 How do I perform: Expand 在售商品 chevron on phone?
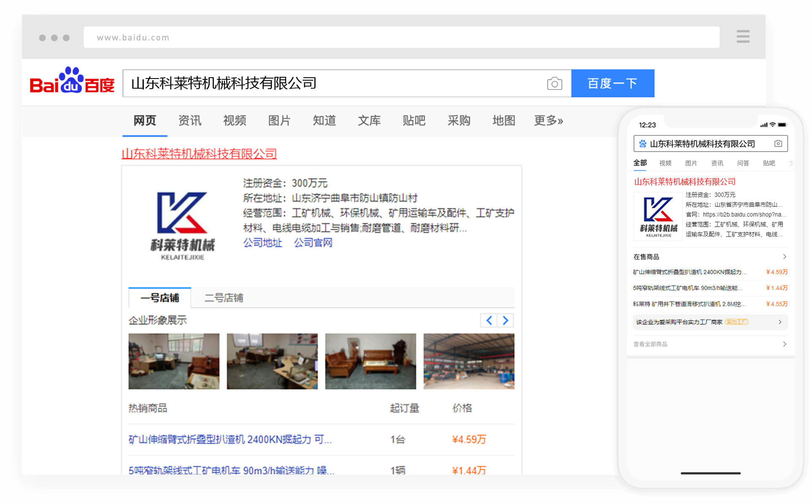784,257
